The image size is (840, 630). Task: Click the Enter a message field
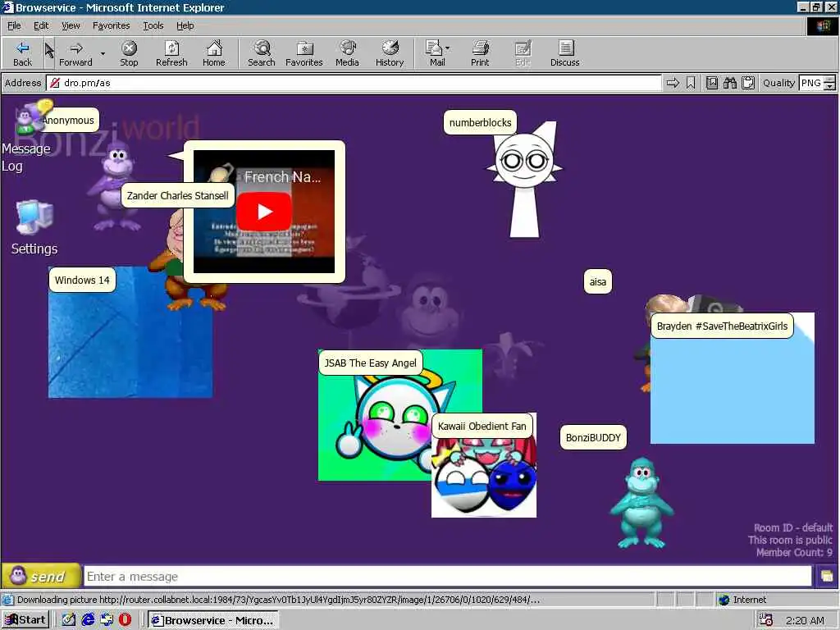(x=448, y=577)
